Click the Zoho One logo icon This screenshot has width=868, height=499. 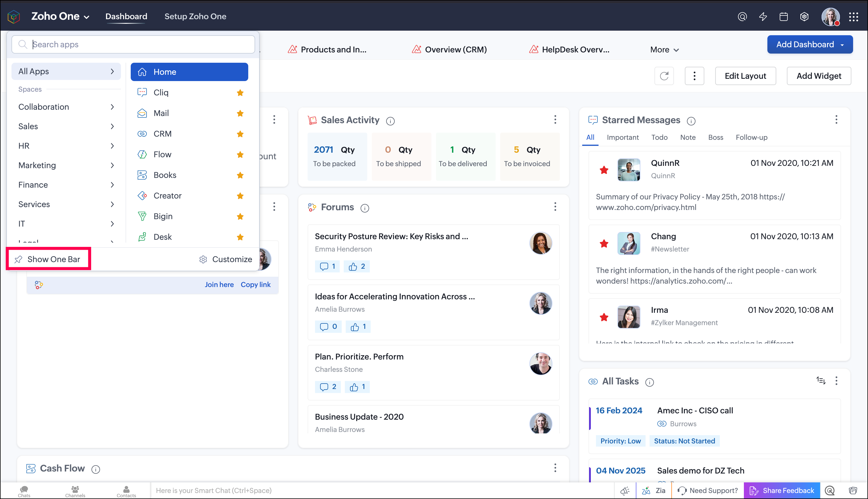[14, 16]
